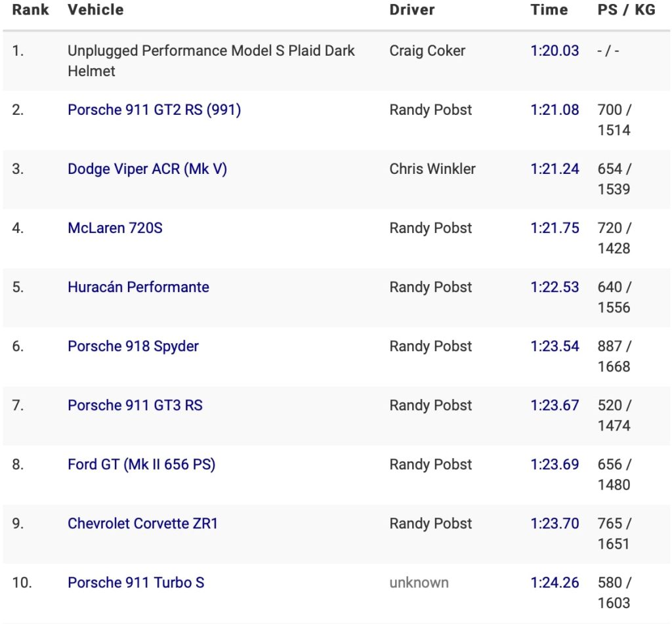672x624 pixels.
Task: Open the Porsche 918 Spyder link
Action: pos(133,346)
